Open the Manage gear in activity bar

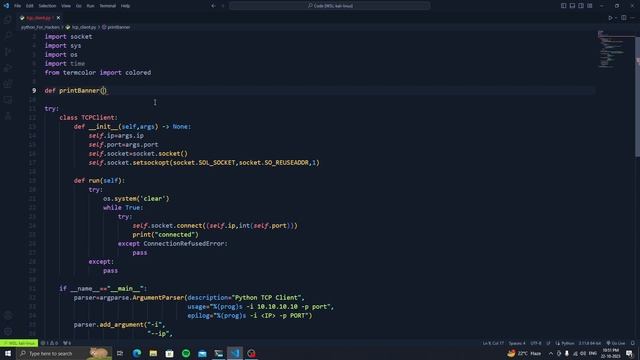point(8,331)
